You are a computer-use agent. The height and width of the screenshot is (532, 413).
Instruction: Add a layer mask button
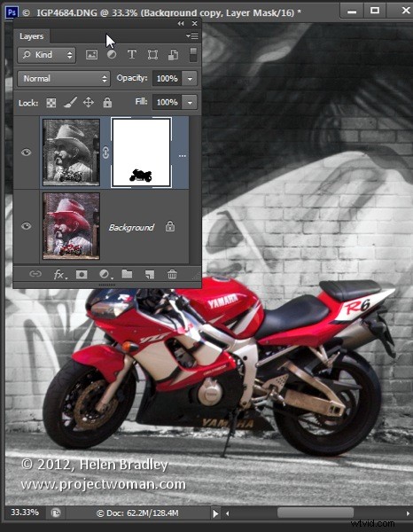[x=82, y=274]
